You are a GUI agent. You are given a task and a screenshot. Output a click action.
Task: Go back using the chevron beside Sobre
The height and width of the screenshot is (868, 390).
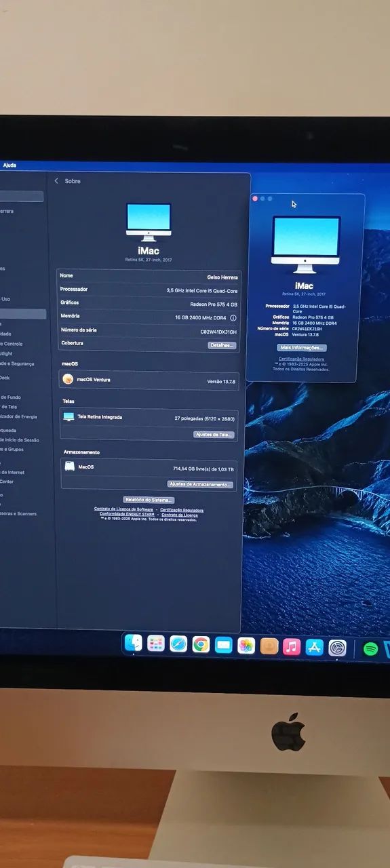(56, 181)
